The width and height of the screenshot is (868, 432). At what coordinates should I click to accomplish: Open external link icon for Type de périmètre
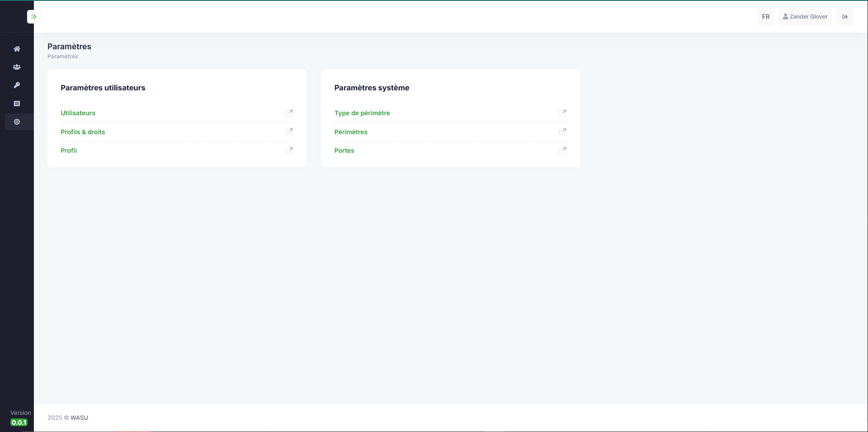tap(563, 113)
